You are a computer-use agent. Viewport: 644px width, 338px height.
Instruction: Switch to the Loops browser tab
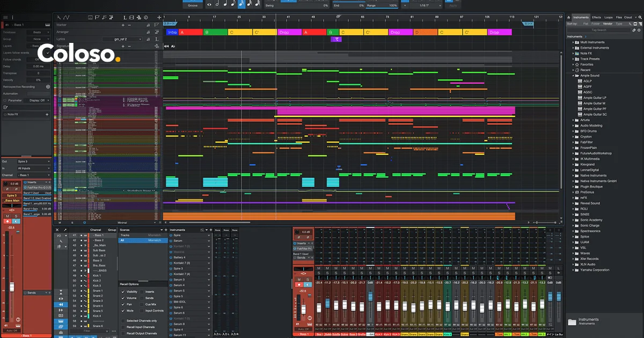pos(609,18)
